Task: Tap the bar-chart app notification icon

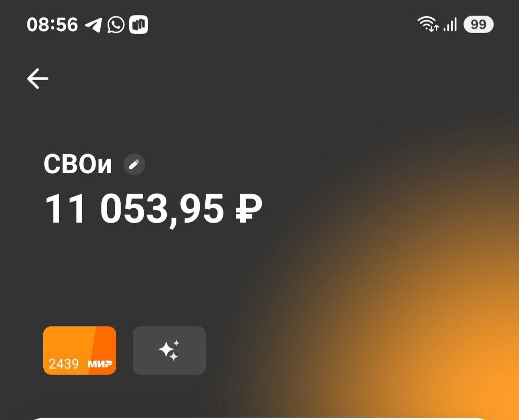Action: [138, 25]
